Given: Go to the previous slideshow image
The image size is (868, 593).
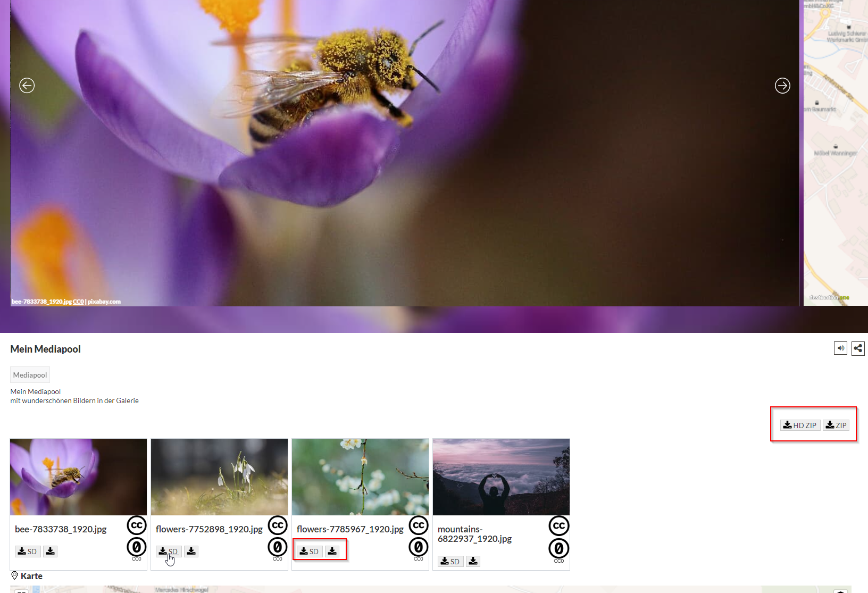Looking at the screenshot, I should point(27,86).
